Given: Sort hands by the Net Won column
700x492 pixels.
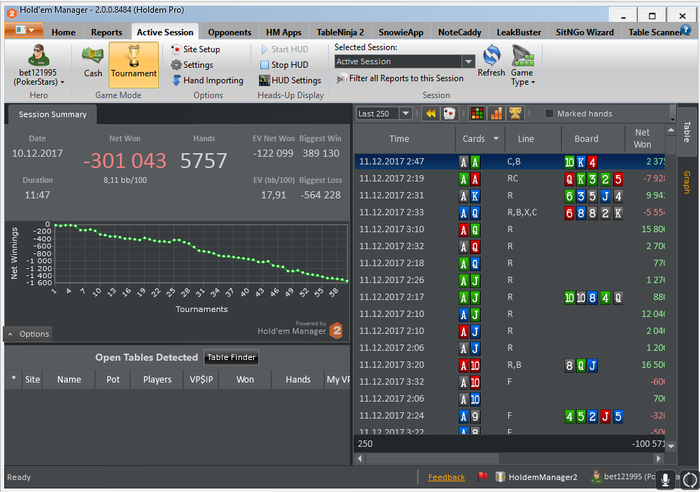Looking at the screenshot, I should (642, 139).
